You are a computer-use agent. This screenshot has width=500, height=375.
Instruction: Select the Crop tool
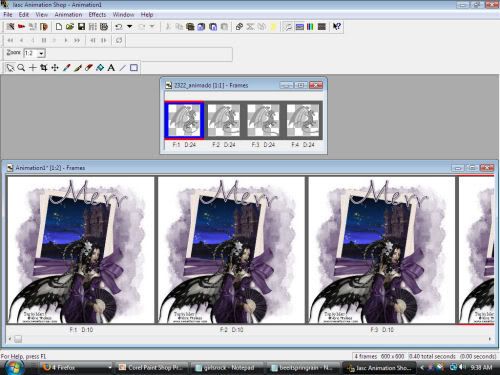[x=44, y=68]
